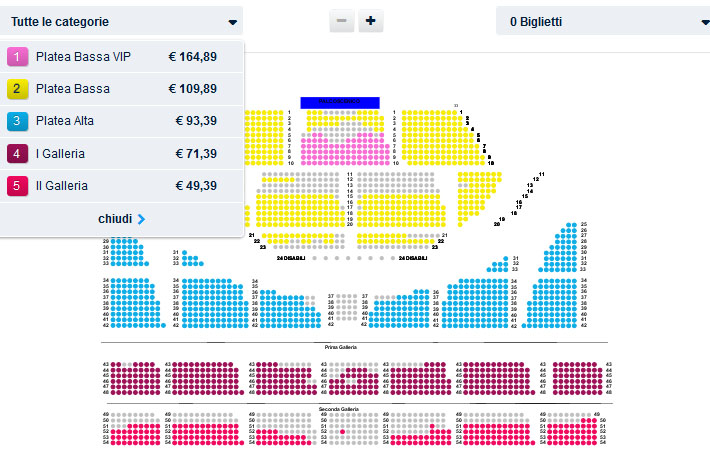Select purple category 4 badge icon
This screenshot has height=476, width=710.
pyautogui.click(x=17, y=154)
